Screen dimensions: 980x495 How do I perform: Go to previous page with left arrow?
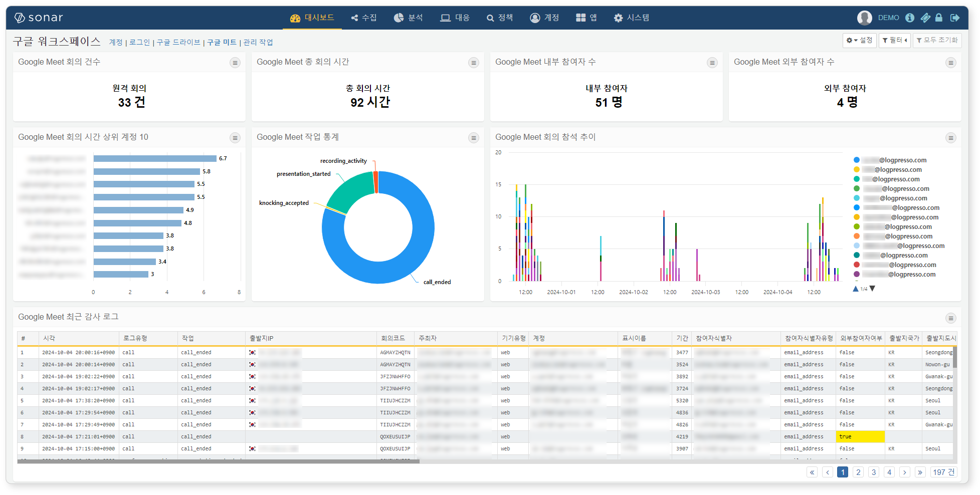(828, 472)
